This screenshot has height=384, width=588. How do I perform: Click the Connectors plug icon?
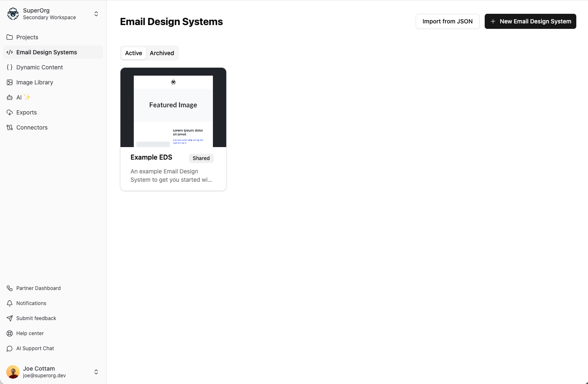tap(9, 127)
